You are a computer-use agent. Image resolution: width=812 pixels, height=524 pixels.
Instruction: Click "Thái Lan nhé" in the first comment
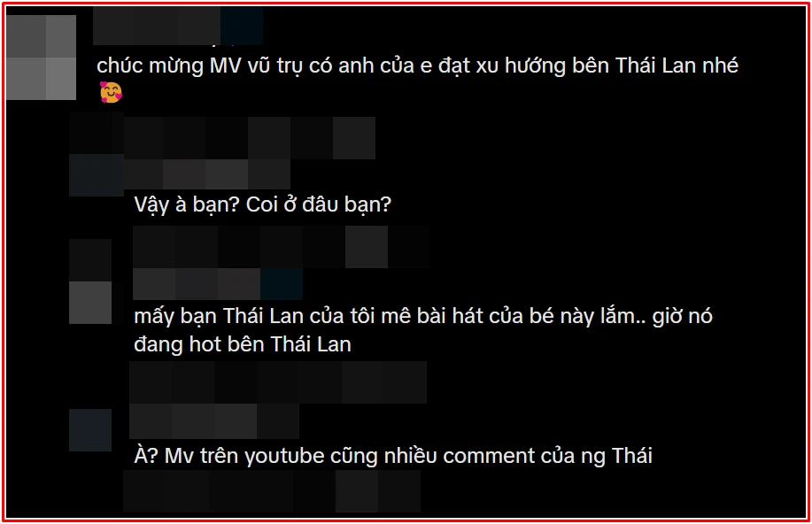[677, 65]
